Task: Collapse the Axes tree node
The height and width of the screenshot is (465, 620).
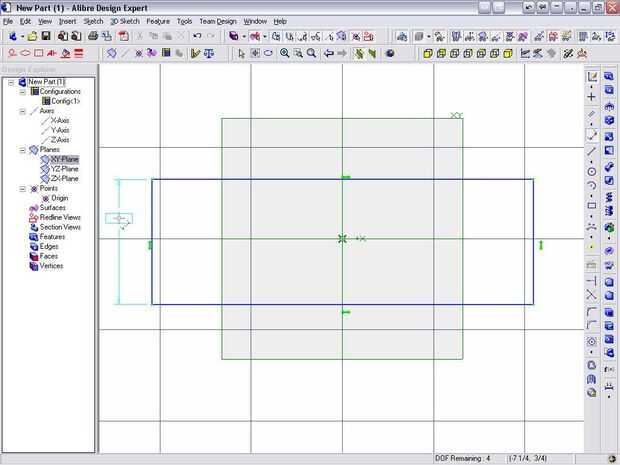Action: click(23, 111)
